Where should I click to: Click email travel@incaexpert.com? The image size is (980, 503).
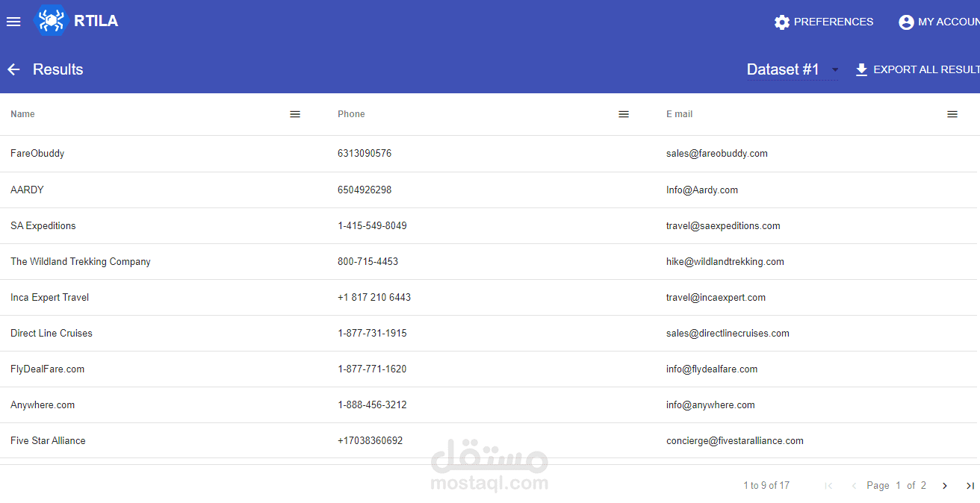tap(716, 297)
